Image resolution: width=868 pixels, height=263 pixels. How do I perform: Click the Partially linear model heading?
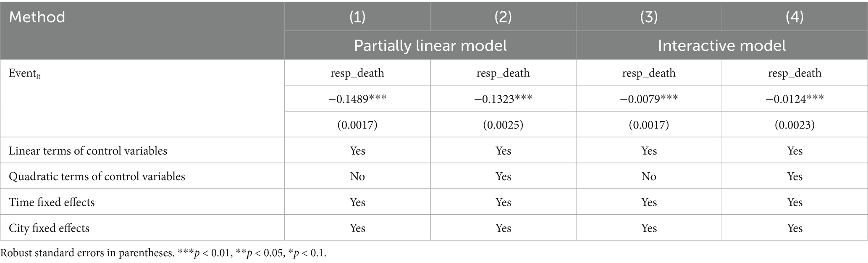click(x=430, y=45)
